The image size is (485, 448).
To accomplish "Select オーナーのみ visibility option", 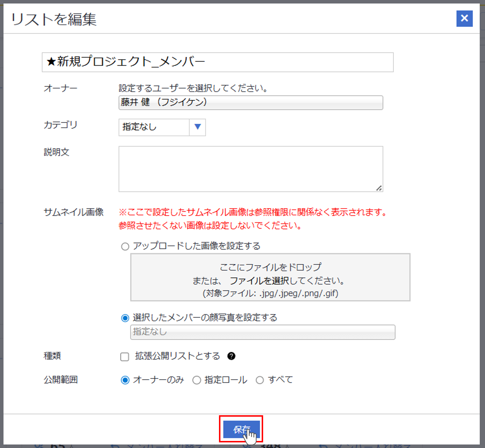I will click(125, 380).
